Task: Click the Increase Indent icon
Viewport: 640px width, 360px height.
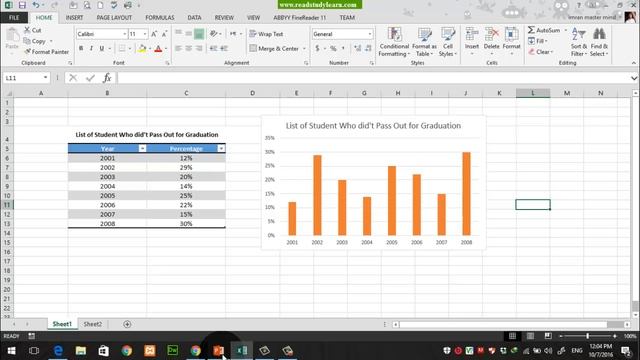Action: [x=224, y=49]
